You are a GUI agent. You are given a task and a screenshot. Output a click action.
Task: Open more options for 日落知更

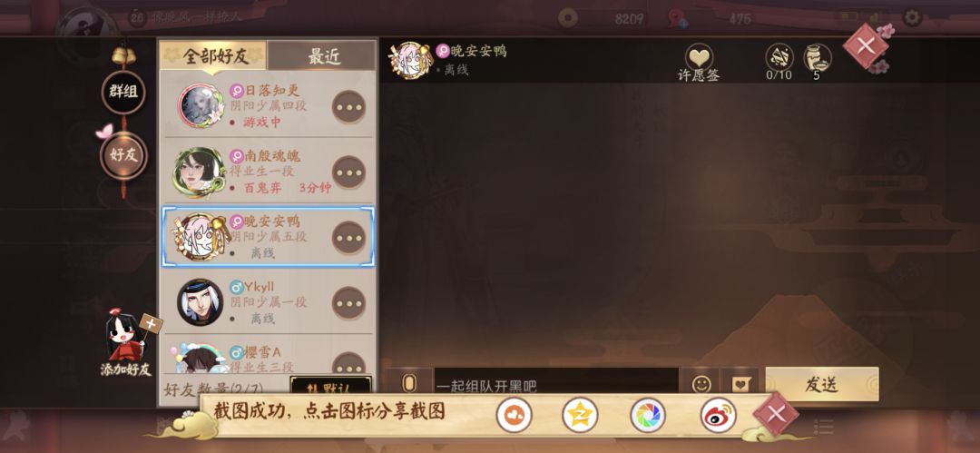348,106
